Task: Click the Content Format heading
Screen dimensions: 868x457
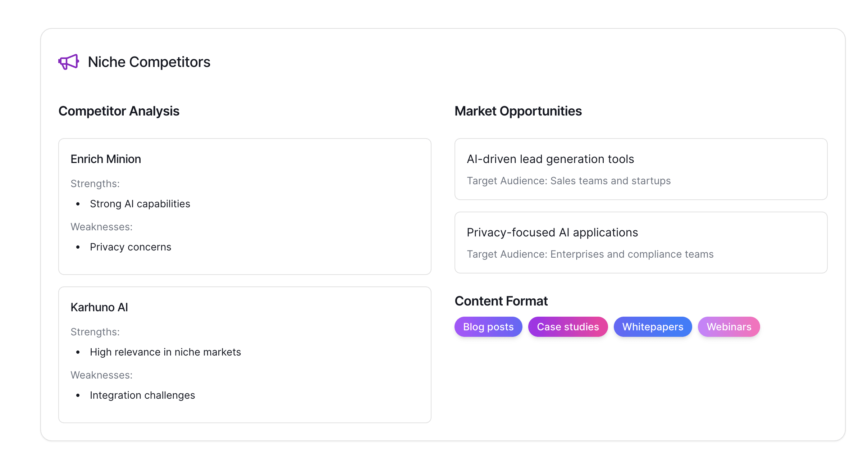Action: tap(501, 301)
